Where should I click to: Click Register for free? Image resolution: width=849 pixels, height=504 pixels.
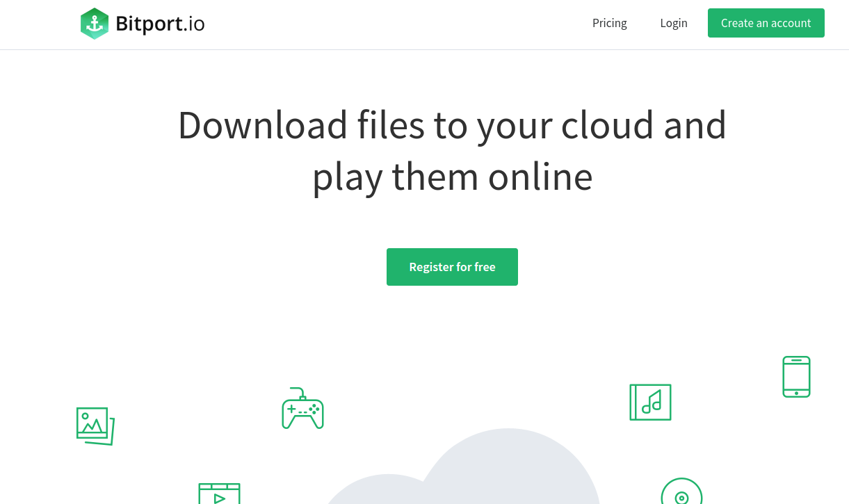[x=452, y=267]
